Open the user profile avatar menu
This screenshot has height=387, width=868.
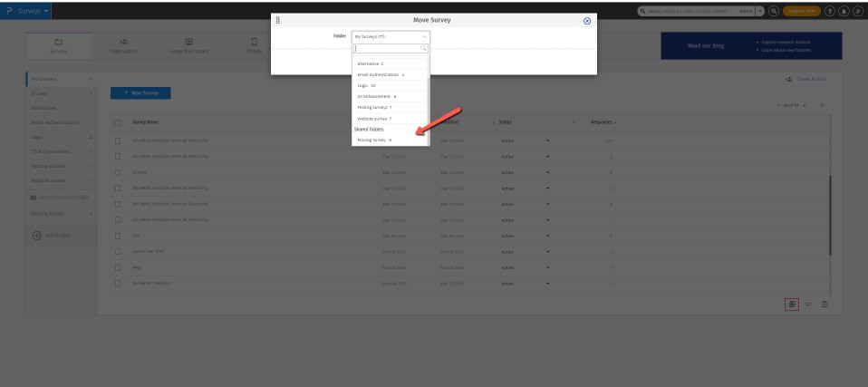tap(859, 11)
